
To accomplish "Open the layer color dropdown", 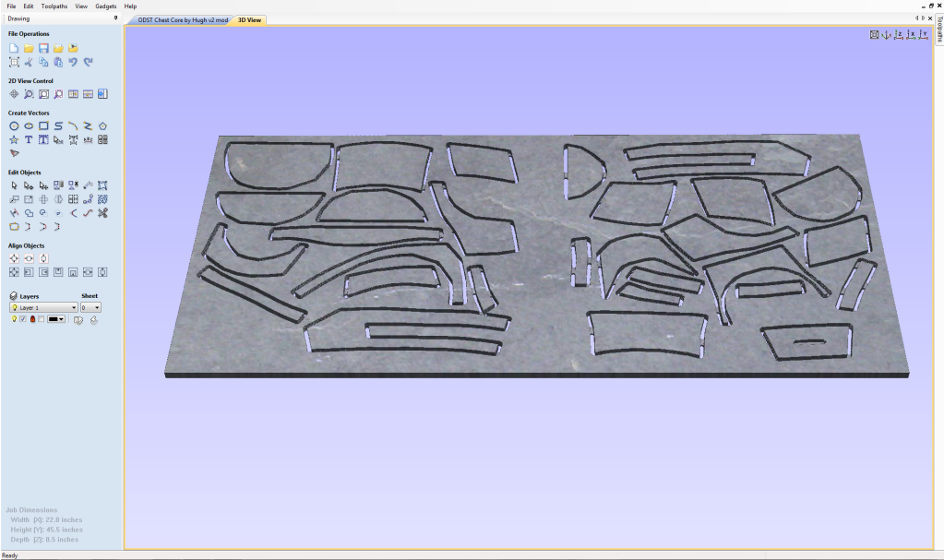I will (x=56, y=319).
